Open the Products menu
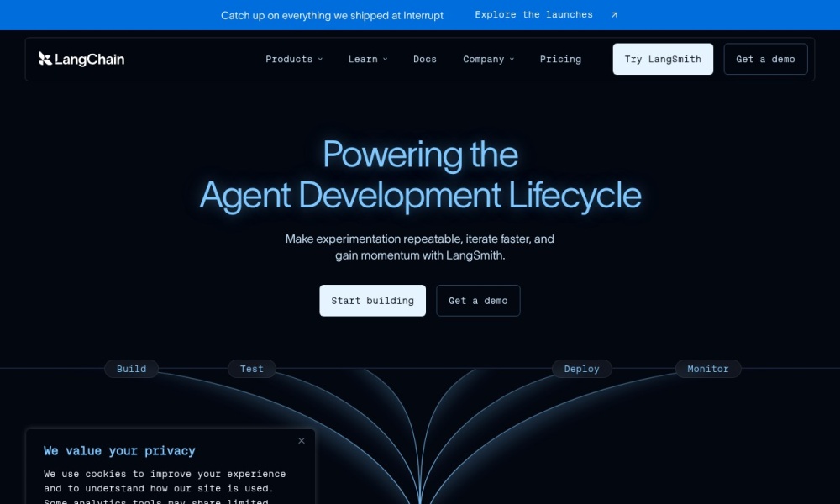840x504 pixels. 294,60
